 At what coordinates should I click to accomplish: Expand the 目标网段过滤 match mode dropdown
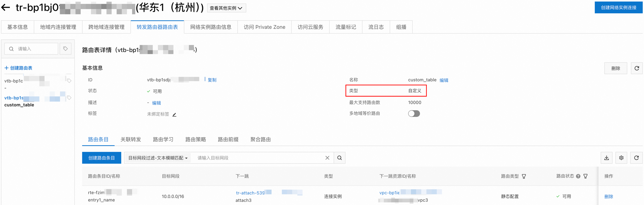[158, 158]
